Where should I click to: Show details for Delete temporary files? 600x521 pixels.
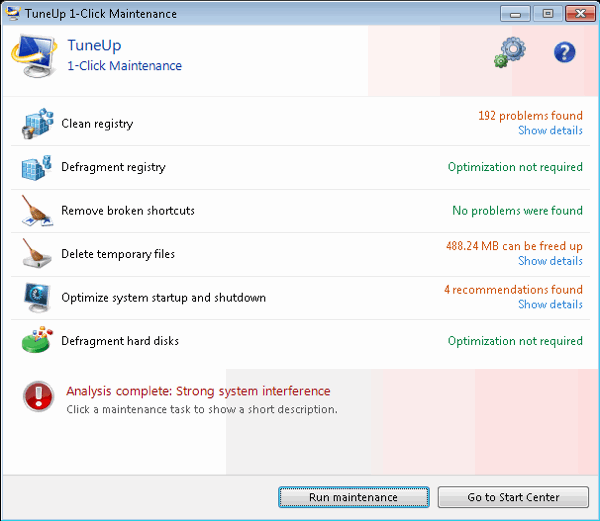point(550,261)
